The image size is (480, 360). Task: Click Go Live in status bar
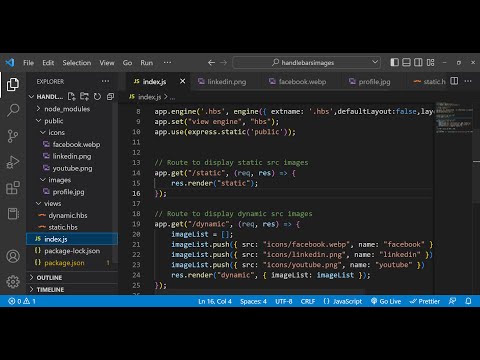click(386, 301)
